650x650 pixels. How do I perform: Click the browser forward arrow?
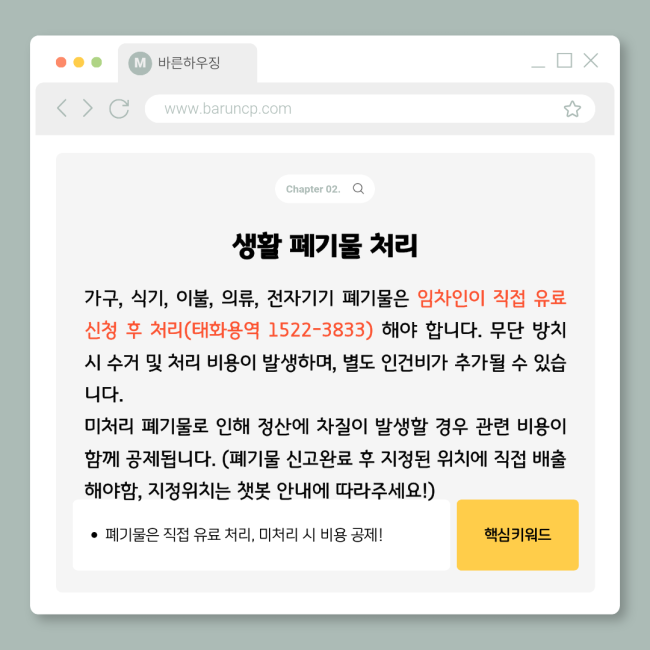coord(87,108)
